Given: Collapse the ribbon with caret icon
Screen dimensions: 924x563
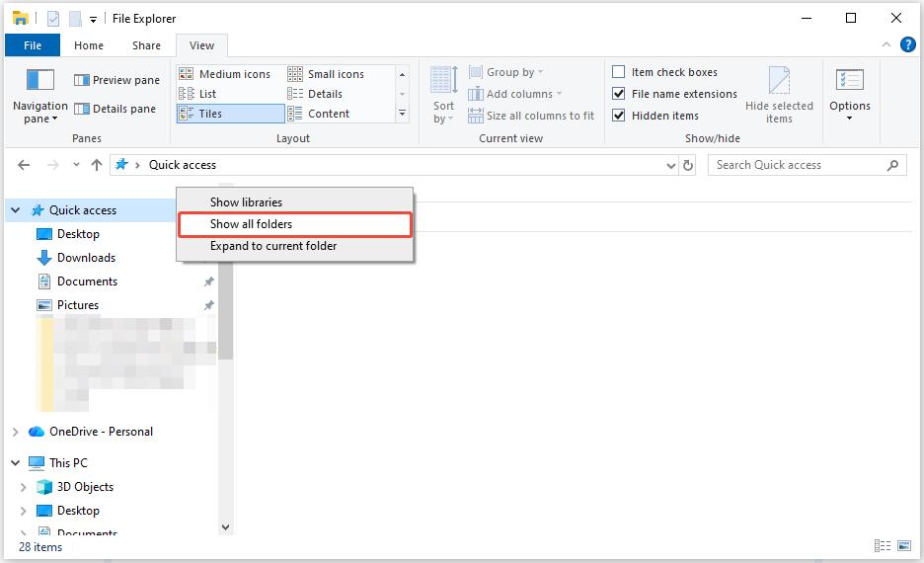Looking at the screenshot, I should coord(885,44).
